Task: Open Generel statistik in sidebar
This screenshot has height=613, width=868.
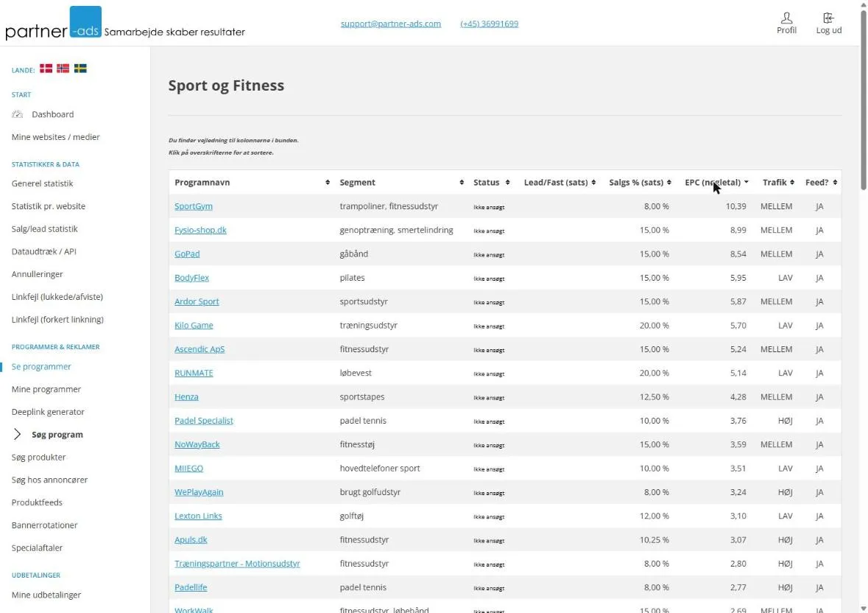Action: tap(42, 183)
